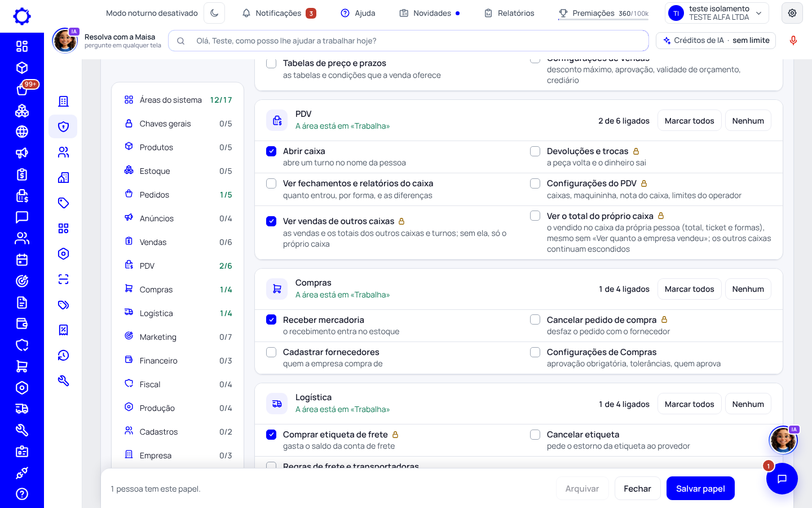Jump to Financeiro in the areas list
812x508 pixels.
coord(178,361)
